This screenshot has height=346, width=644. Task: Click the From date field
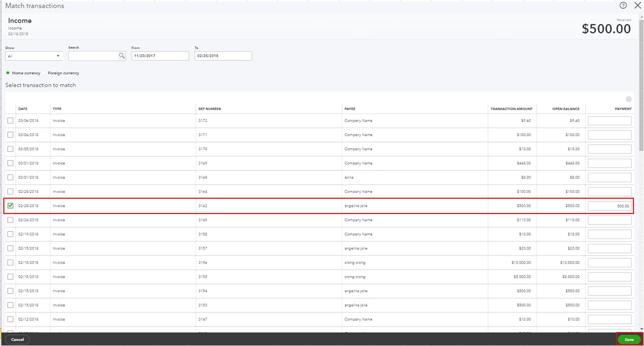tap(160, 56)
